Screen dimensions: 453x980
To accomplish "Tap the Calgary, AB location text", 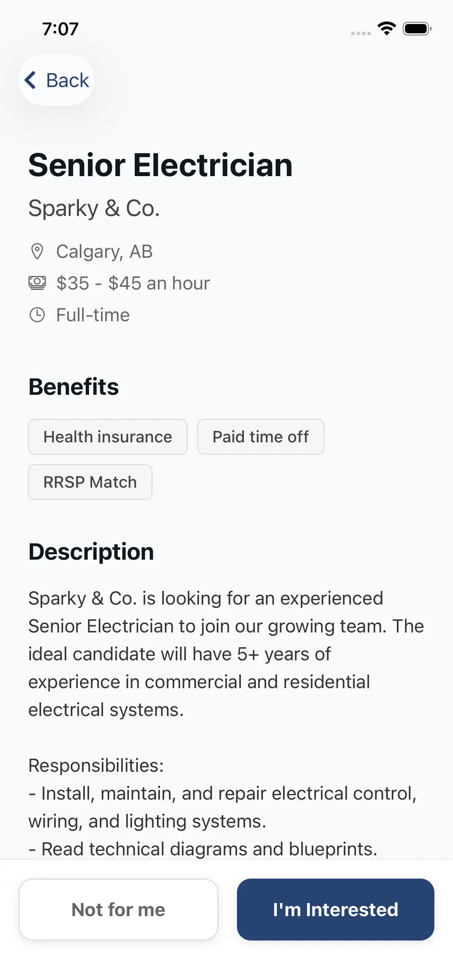I will 105,252.
